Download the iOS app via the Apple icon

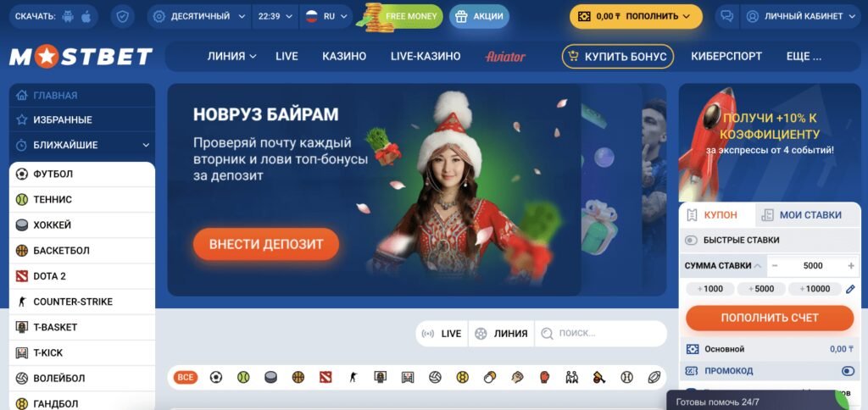[86, 17]
